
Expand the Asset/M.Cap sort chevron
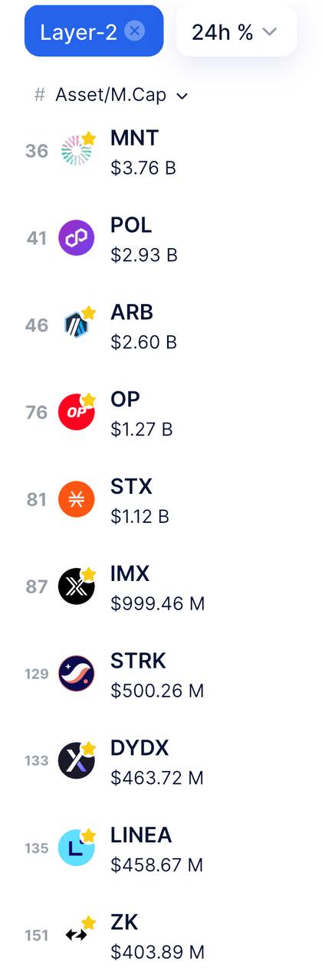182,96
